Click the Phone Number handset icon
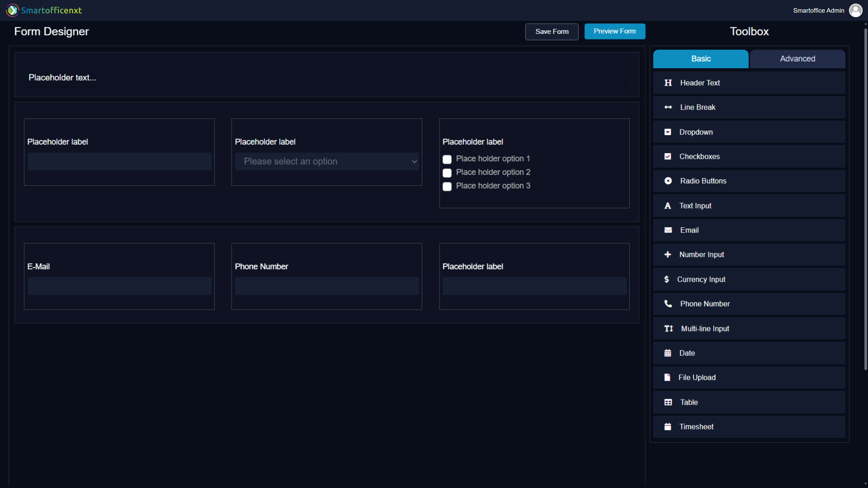 tap(668, 304)
